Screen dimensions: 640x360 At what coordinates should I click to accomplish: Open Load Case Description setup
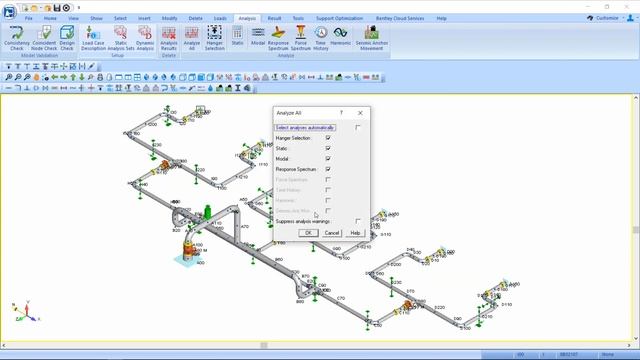click(93, 38)
